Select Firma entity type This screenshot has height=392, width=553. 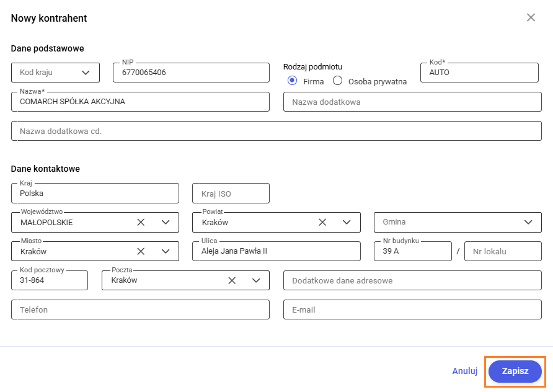(x=292, y=81)
